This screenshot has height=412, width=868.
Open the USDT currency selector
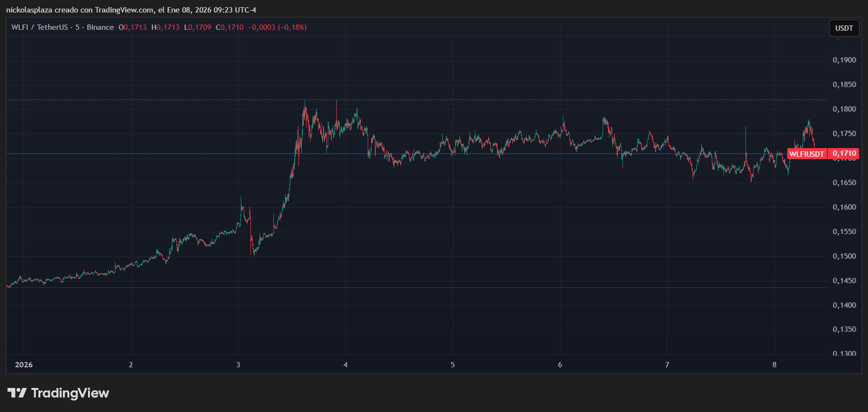[843, 28]
